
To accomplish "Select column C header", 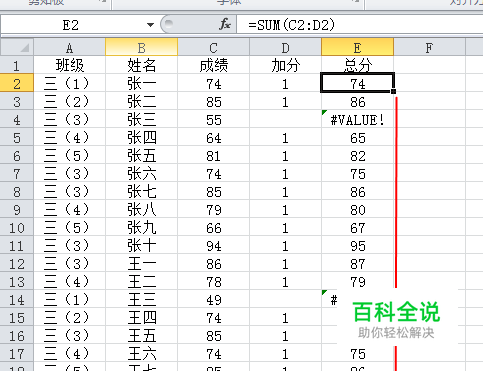I will coord(213,47).
